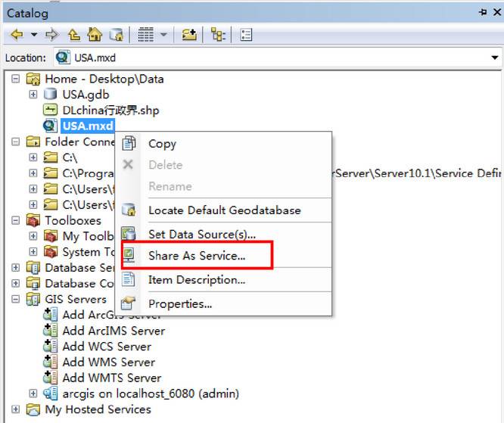Choose Item Description... menu item

click(223, 280)
